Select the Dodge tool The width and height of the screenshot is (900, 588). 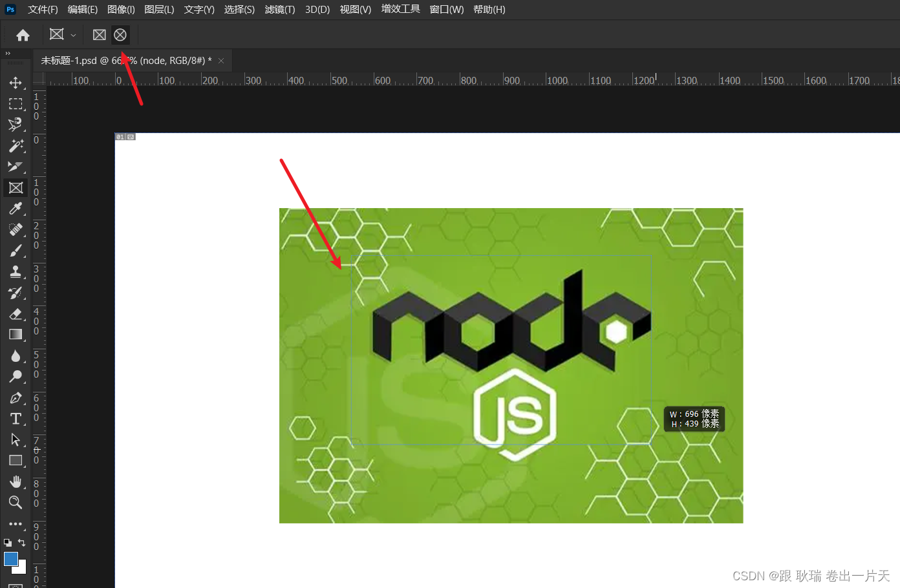(x=16, y=377)
